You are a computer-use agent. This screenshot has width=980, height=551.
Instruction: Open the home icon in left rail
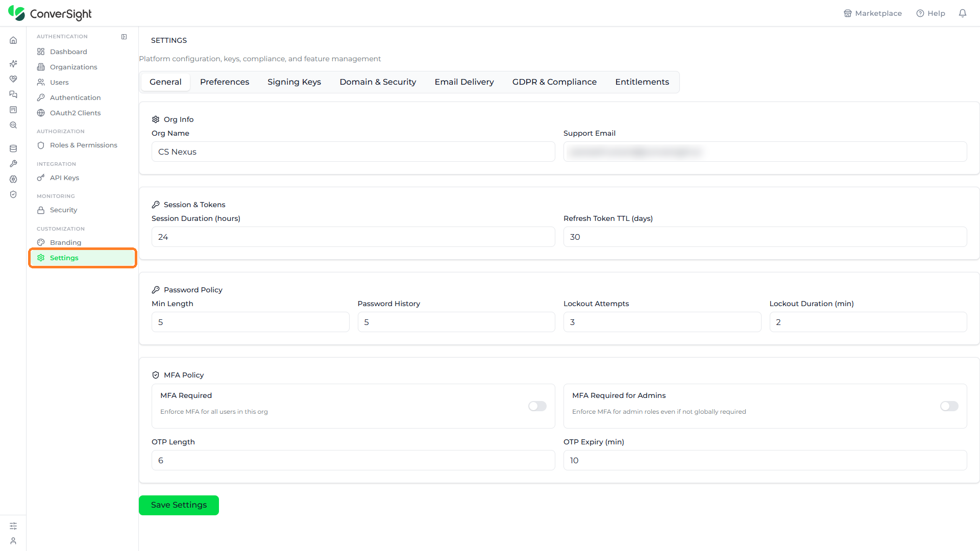tap(13, 40)
